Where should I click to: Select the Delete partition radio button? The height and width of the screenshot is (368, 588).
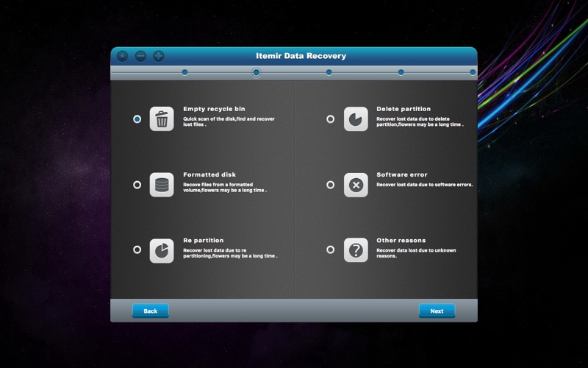330,119
